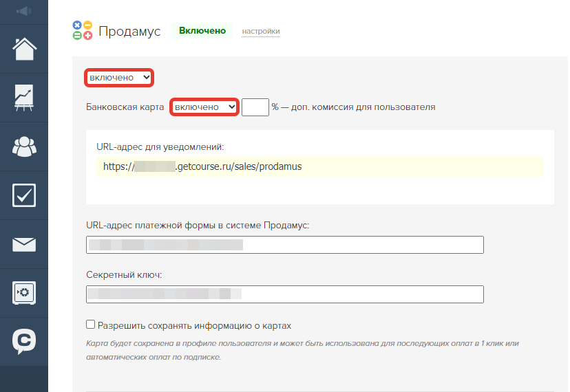The image size is (570, 392).
Task: Click the commission percent input field
Action: [255, 107]
